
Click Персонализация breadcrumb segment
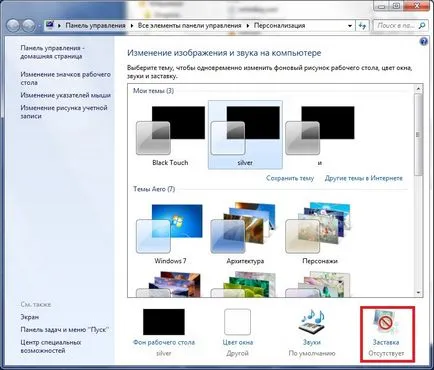pos(279,25)
